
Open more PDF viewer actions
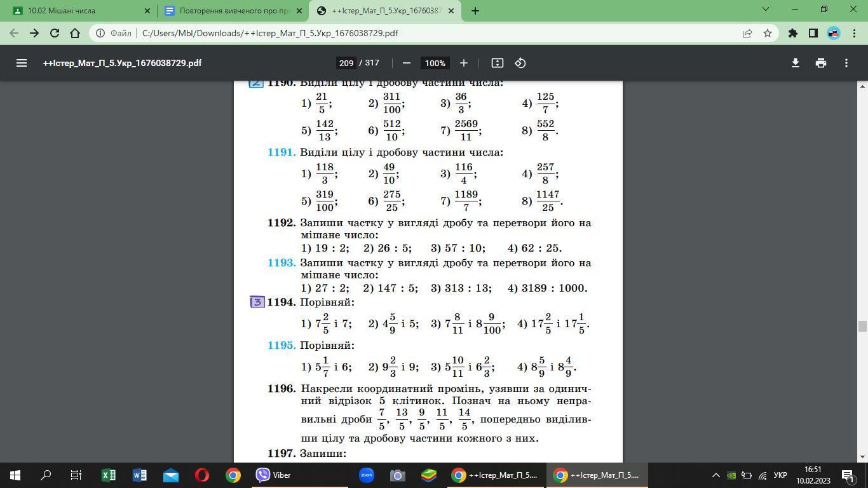pyautogui.click(x=846, y=63)
